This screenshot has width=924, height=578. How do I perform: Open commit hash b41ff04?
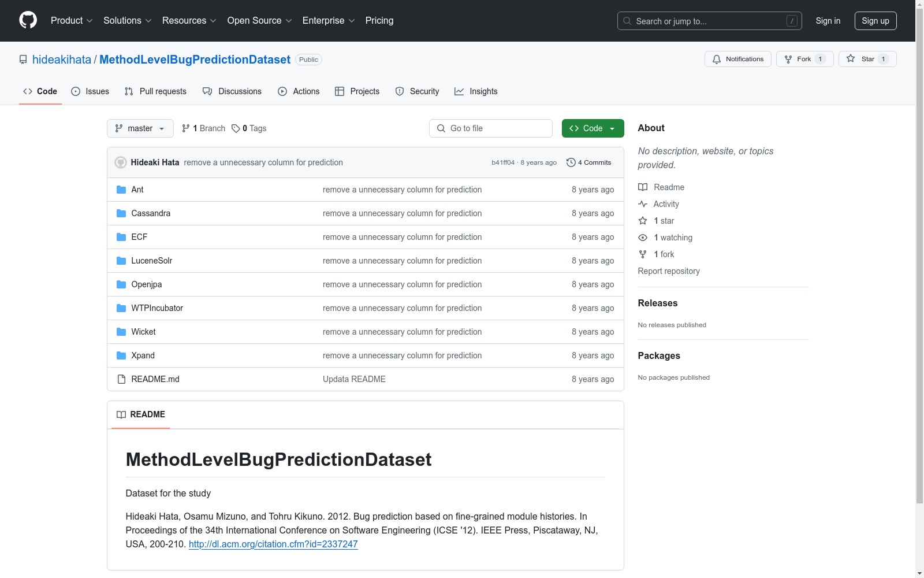tap(503, 162)
